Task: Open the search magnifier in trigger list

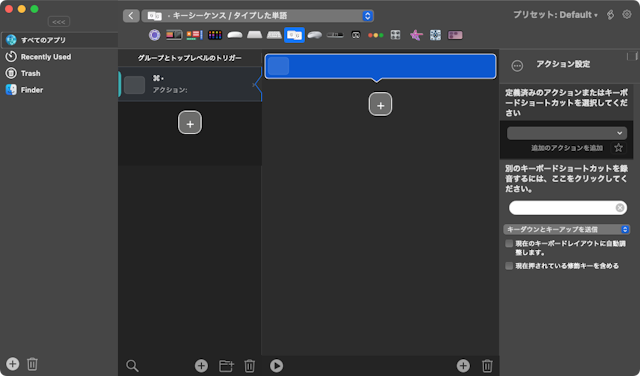Action: (x=132, y=366)
